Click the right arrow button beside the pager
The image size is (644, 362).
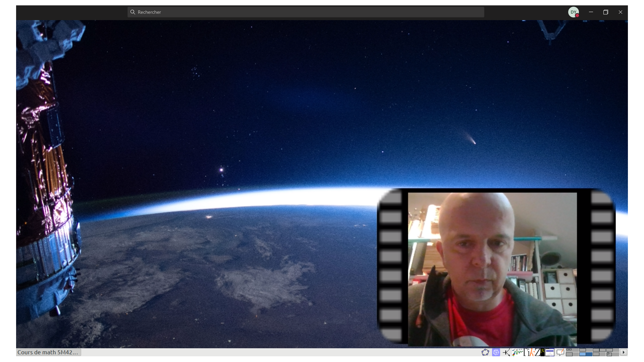click(x=624, y=352)
